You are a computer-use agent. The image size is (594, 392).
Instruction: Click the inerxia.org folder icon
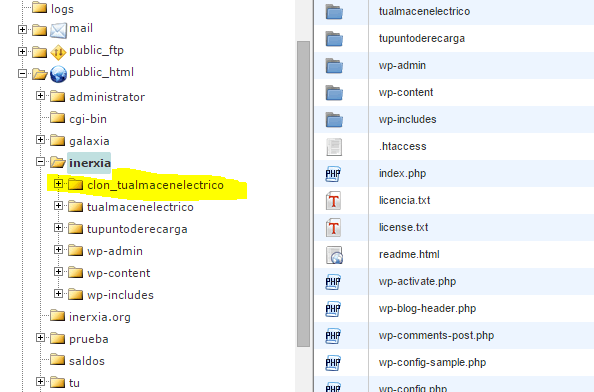pyautogui.click(x=58, y=315)
